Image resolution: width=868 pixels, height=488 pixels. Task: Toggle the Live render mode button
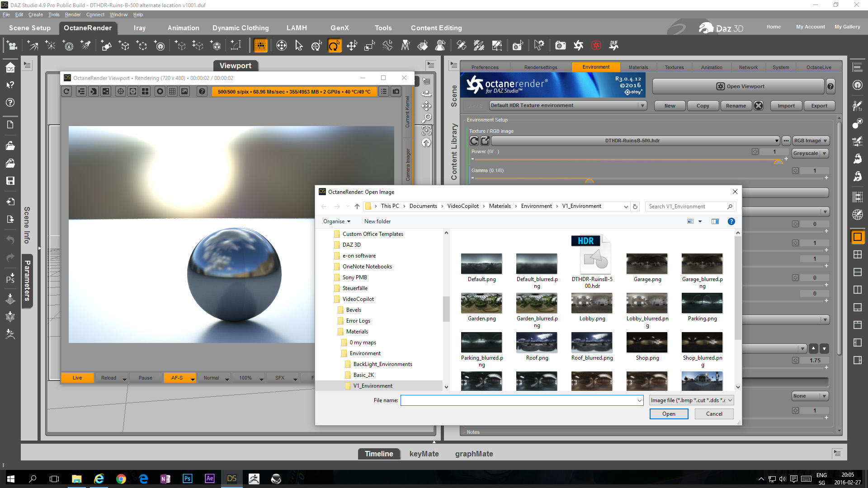[x=77, y=378]
